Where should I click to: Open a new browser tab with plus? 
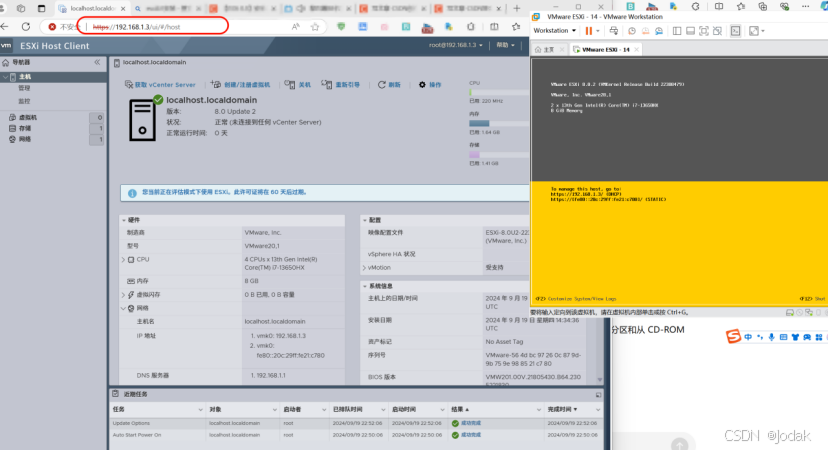coord(517,8)
